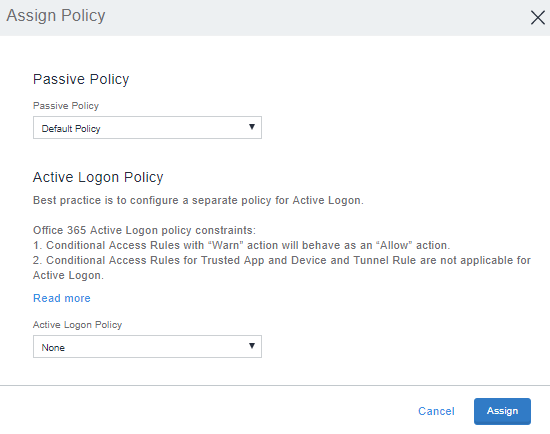Click the Default Policy text in selector
The height and width of the screenshot is (434, 550).
(71, 129)
